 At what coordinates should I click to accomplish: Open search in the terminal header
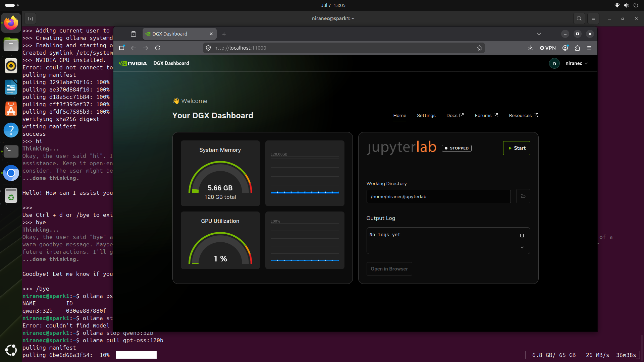(x=579, y=18)
